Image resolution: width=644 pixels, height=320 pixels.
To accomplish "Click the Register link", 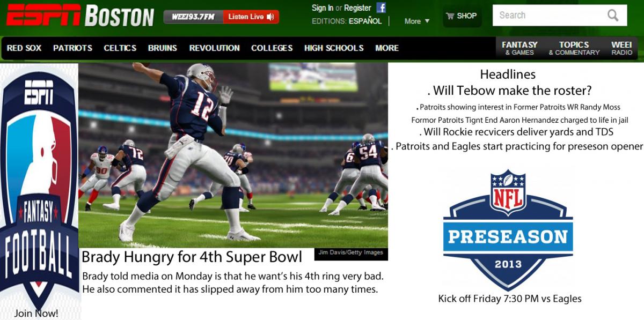I will [x=357, y=8].
